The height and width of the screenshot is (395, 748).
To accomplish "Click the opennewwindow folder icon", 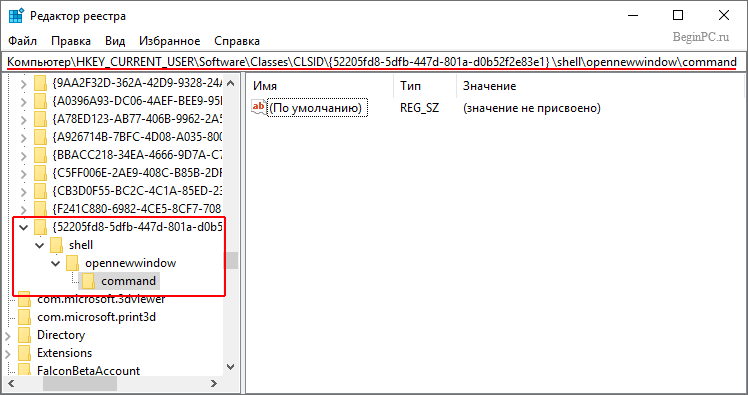I will click(x=73, y=263).
